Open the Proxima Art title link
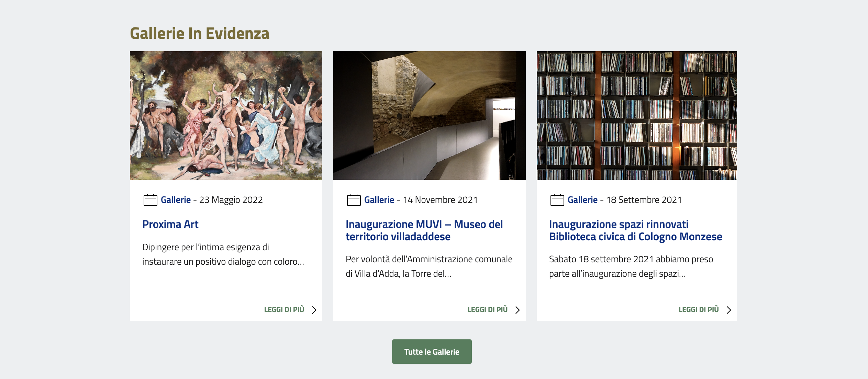The image size is (868, 379). click(170, 224)
